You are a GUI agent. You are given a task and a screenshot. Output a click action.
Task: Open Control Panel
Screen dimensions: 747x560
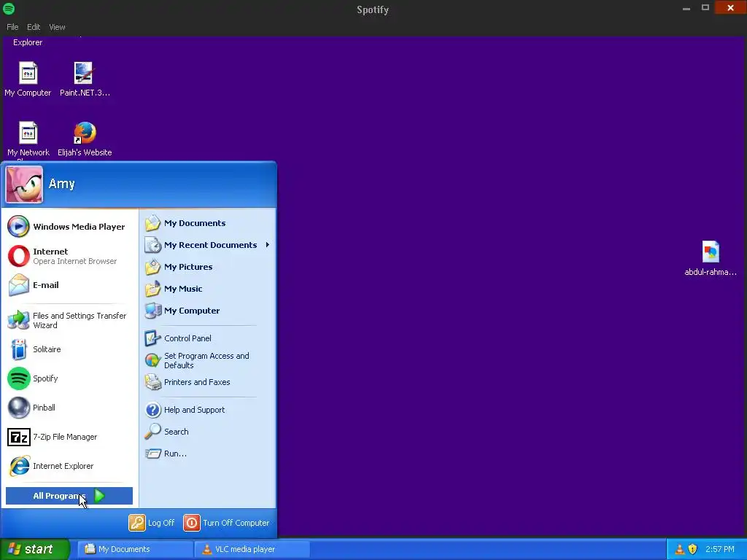click(x=208, y=338)
